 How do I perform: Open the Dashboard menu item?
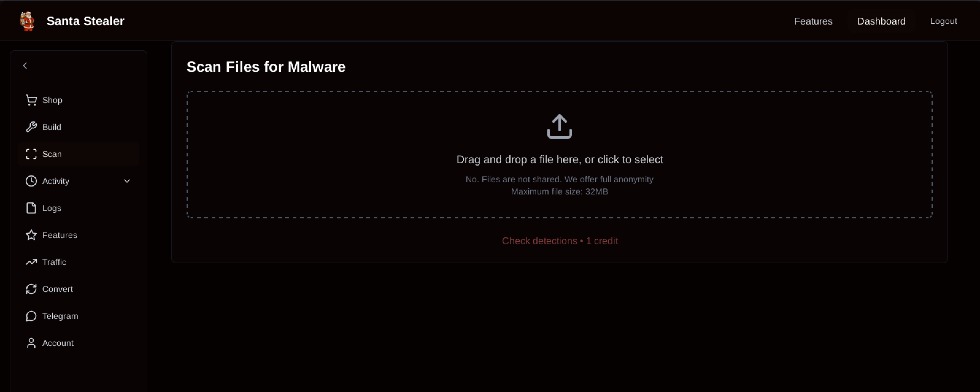881,21
